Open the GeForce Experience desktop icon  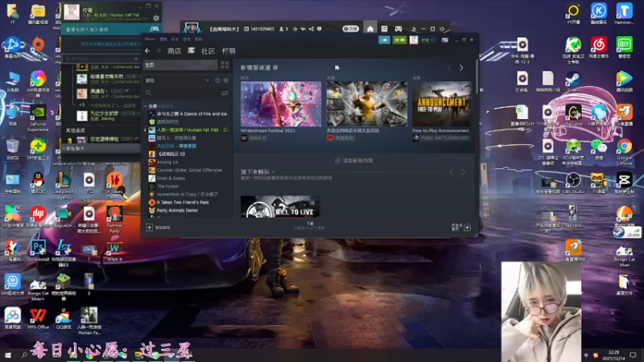pyautogui.click(x=38, y=118)
